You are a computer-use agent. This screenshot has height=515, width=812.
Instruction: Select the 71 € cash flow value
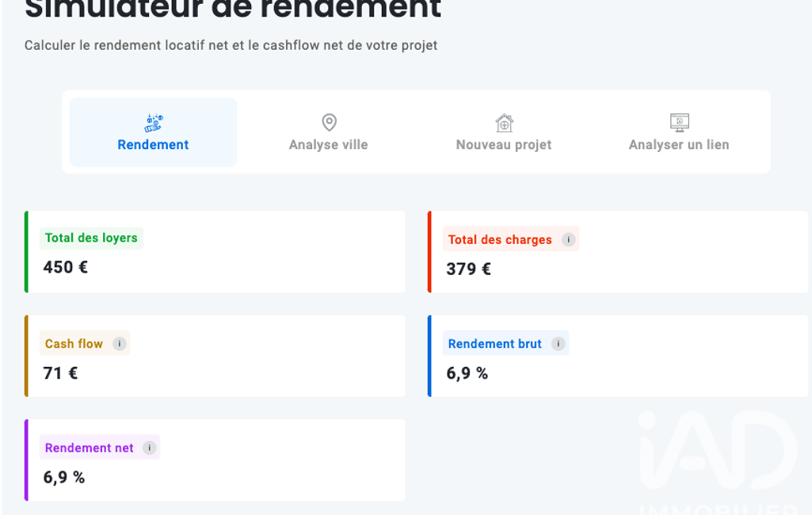click(x=60, y=373)
